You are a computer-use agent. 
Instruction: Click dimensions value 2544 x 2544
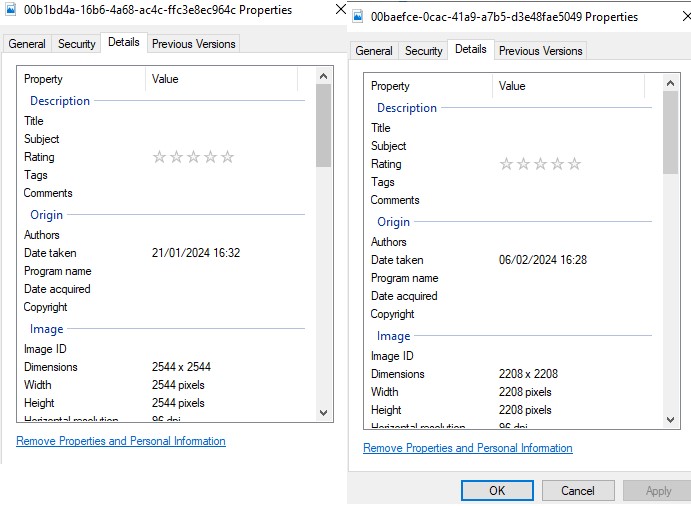pyautogui.click(x=181, y=367)
